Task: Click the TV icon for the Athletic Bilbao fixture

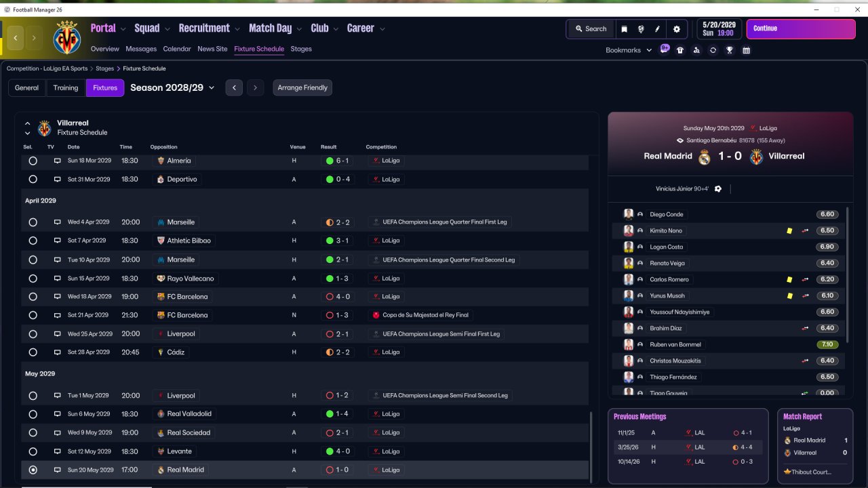Action: click(x=57, y=241)
